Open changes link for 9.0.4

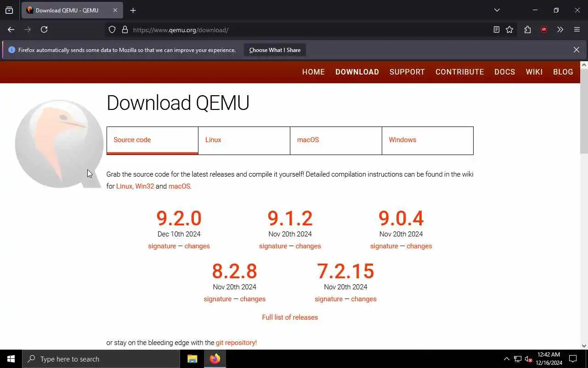click(x=419, y=246)
